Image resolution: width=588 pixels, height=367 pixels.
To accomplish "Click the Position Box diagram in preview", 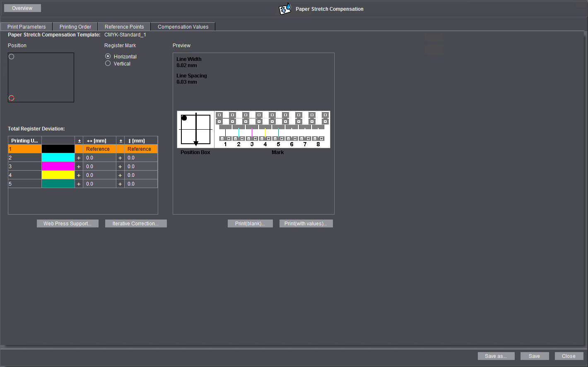I will (x=195, y=129).
